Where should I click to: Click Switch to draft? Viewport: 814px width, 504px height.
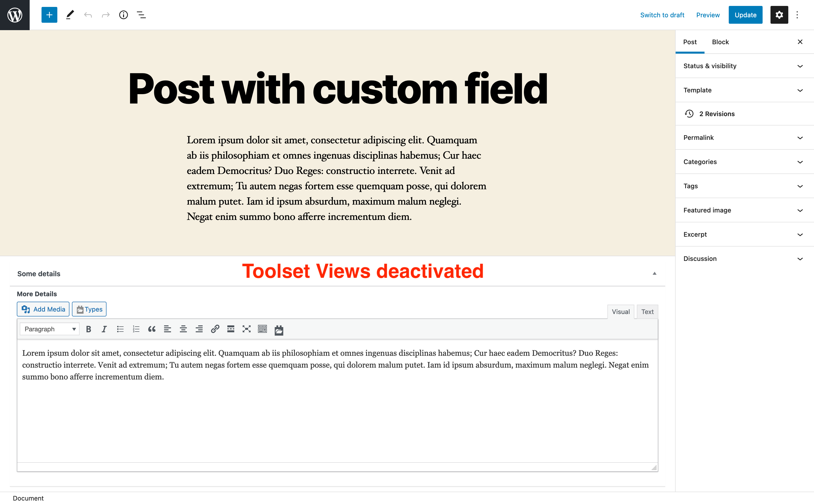(x=662, y=15)
